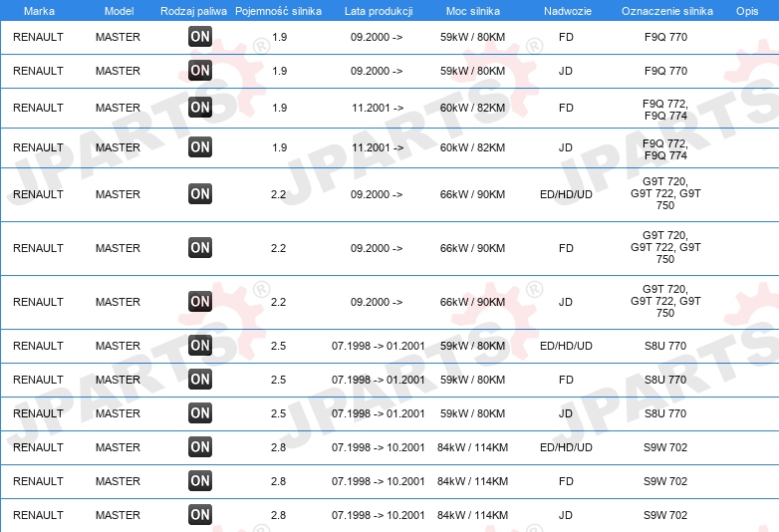Click '11.2001 ->' in the 1.9 JD row
Image resolution: width=779 pixels, height=532 pixels.
pyautogui.click(x=378, y=147)
